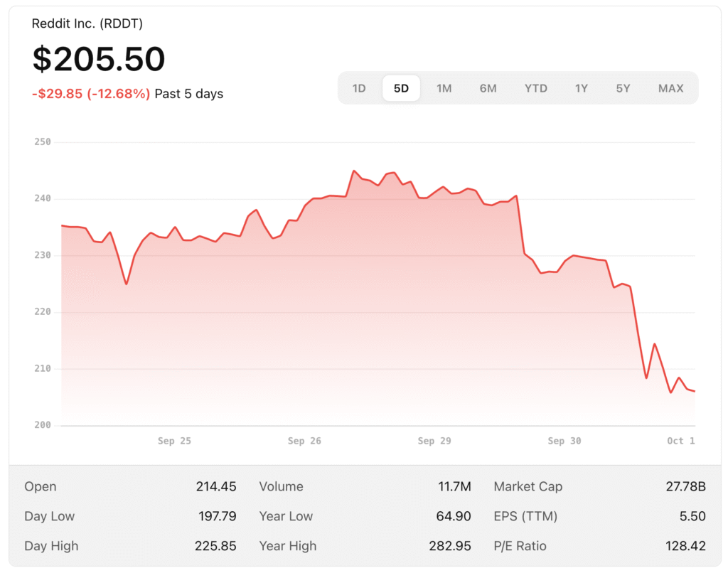This screenshot has height=573, width=728.
Task: Click the Sep 29 date axis label
Action: 434,441
